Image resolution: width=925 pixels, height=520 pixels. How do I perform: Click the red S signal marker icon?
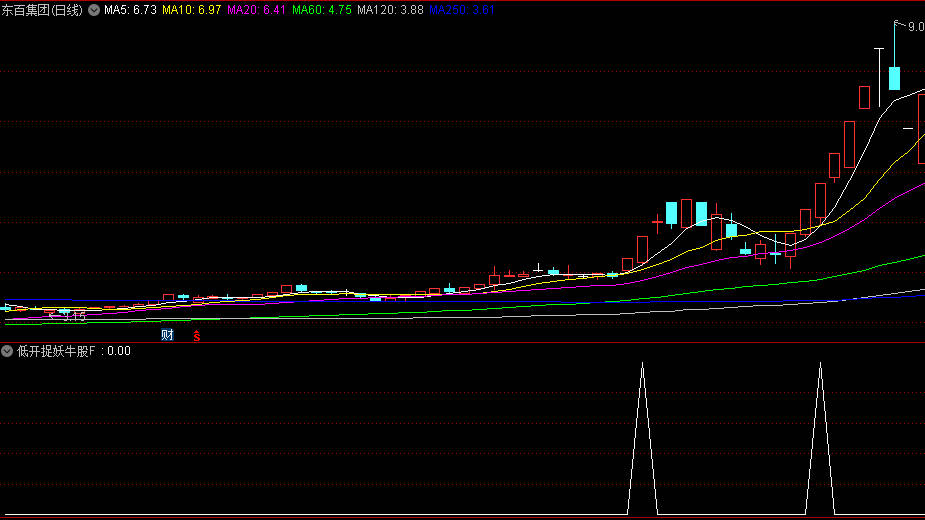pyautogui.click(x=197, y=336)
